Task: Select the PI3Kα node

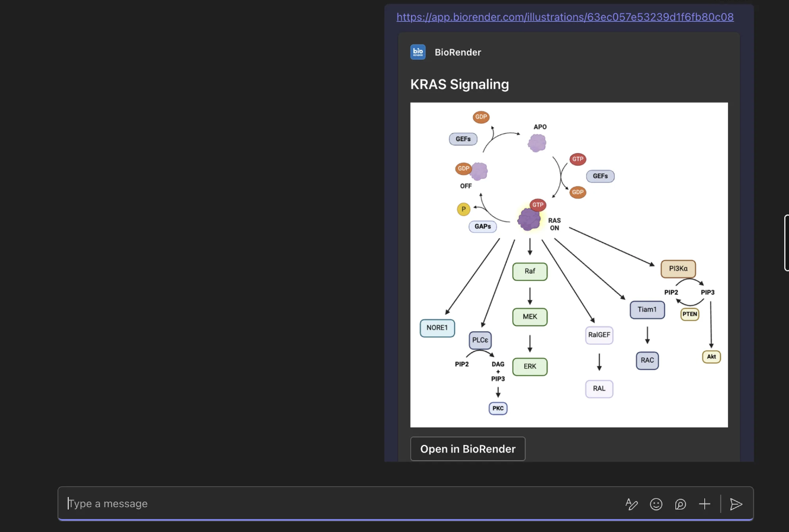Action: click(x=678, y=268)
